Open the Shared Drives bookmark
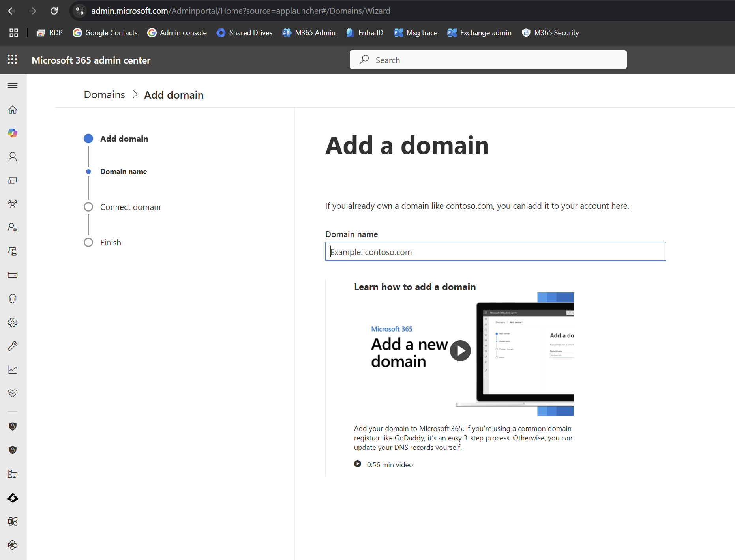The height and width of the screenshot is (560, 735). click(244, 33)
